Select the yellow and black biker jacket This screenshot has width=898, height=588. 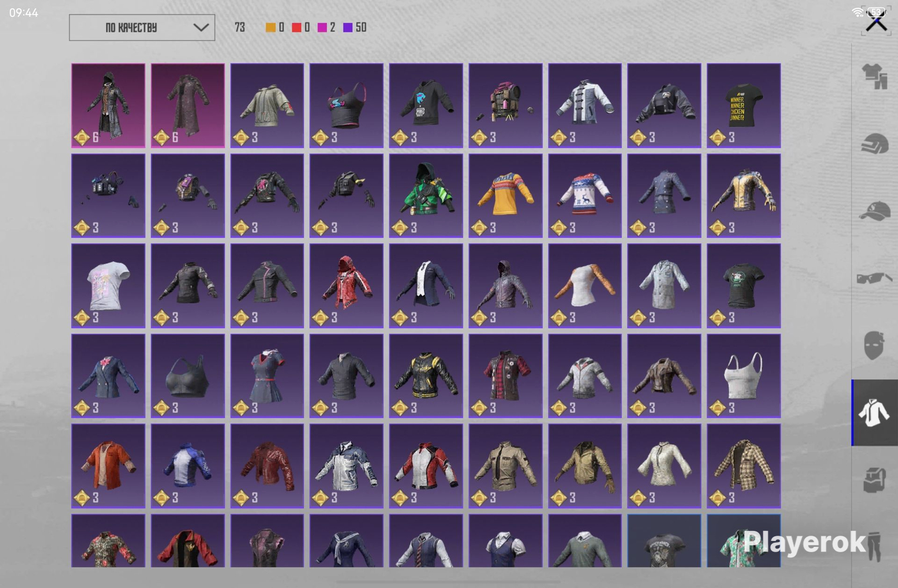pyautogui.click(x=744, y=196)
